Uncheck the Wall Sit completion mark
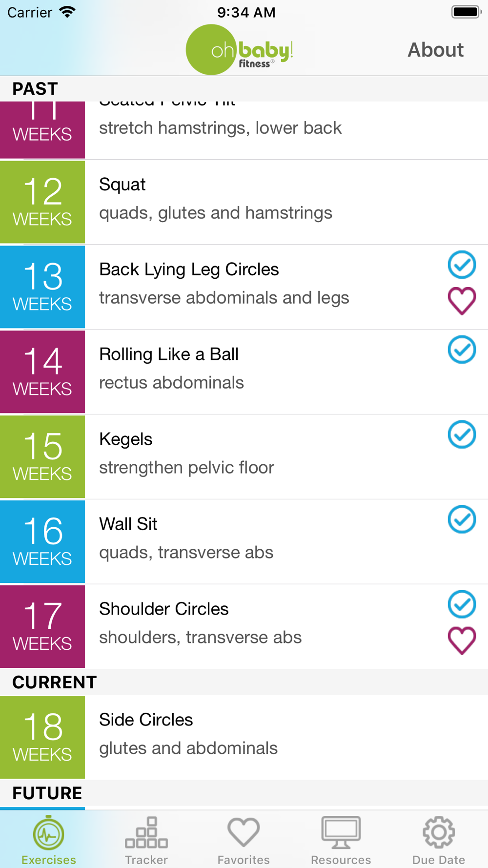The height and width of the screenshot is (868, 488). [x=462, y=519]
